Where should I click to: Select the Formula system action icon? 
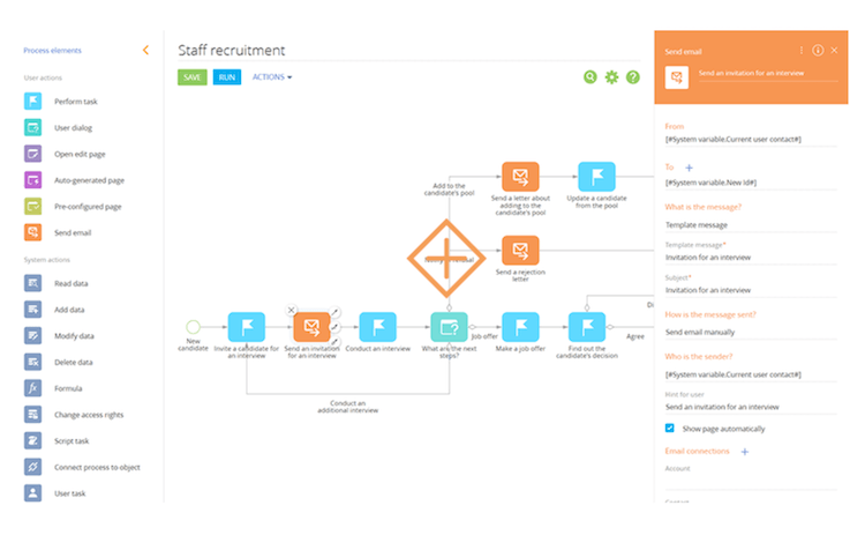(33, 388)
